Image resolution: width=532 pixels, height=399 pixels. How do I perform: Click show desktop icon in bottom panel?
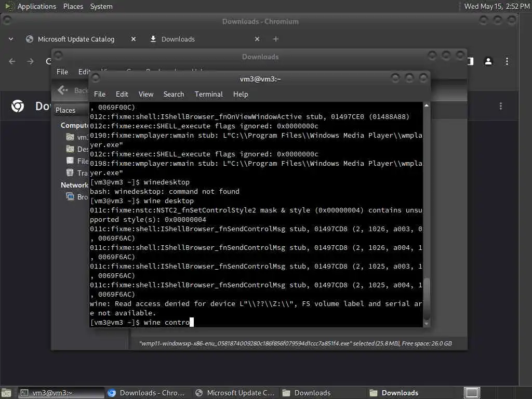(x=6, y=393)
